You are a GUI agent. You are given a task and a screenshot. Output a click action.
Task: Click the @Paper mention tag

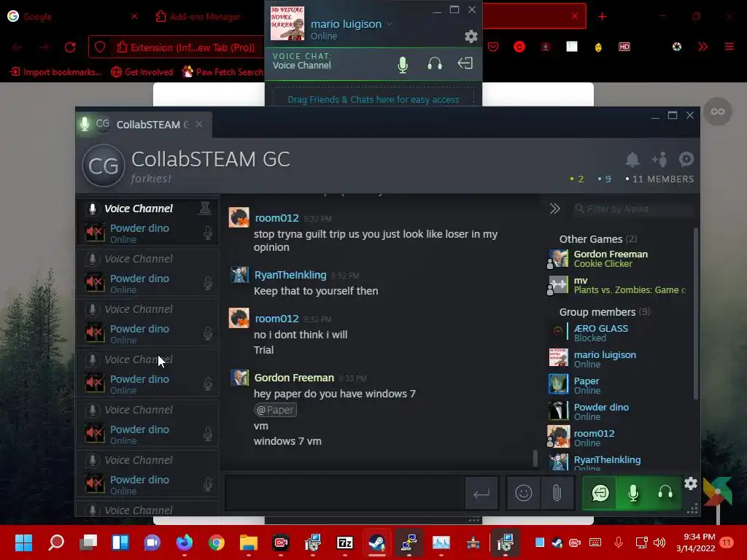coord(275,410)
